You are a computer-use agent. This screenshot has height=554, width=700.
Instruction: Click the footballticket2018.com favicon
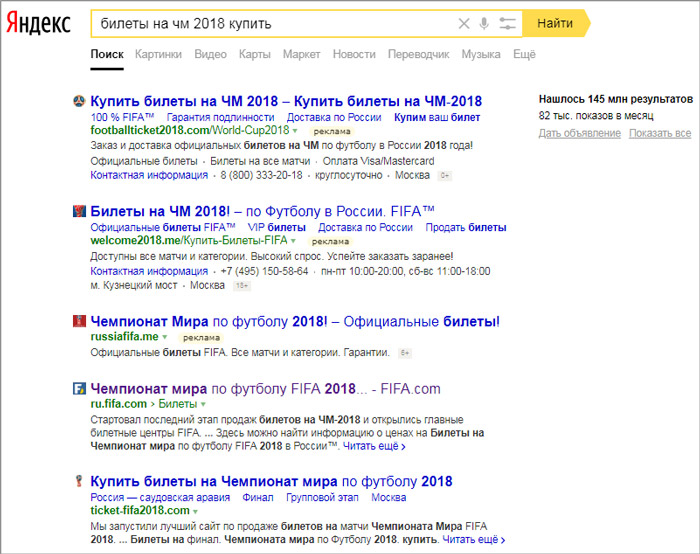click(x=79, y=101)
